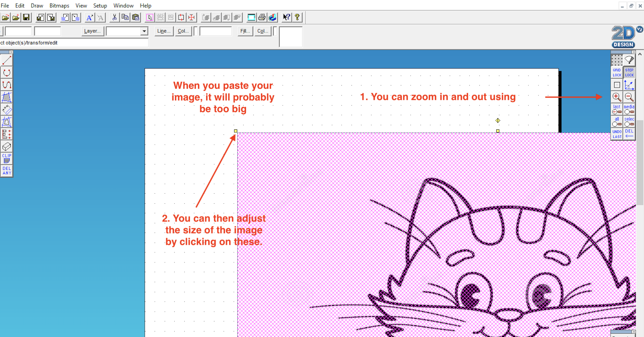Zoom to show all objects

617,122
